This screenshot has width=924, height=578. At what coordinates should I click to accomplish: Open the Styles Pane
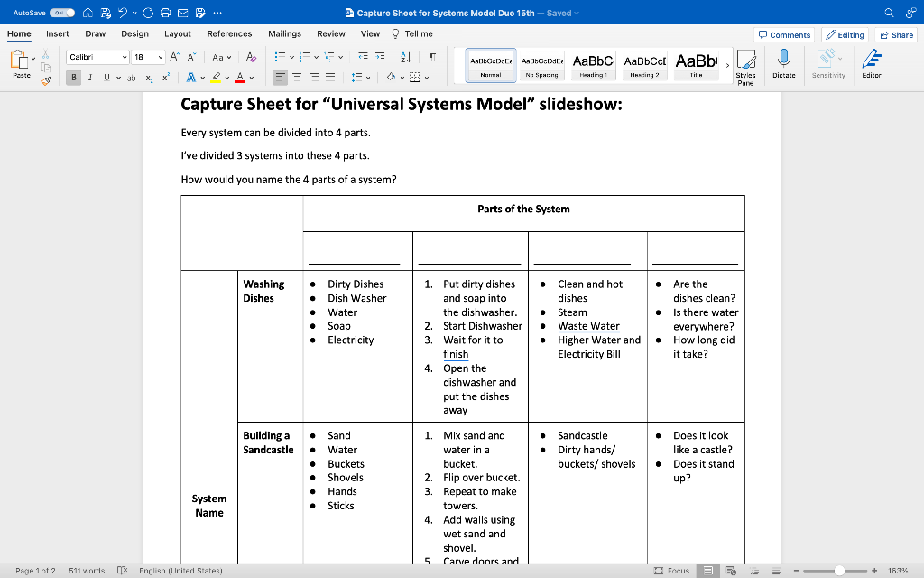click(745, 67)
